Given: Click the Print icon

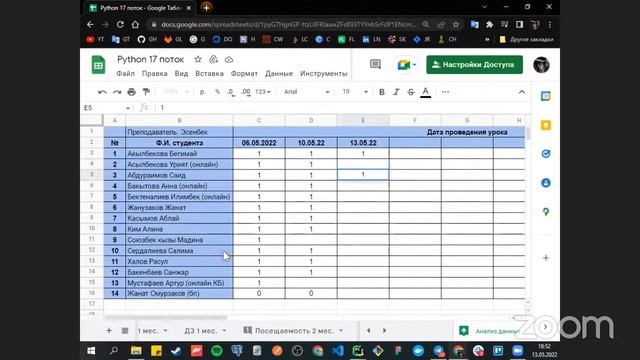Looking at the screenshot, I should (x=131, y=92).
